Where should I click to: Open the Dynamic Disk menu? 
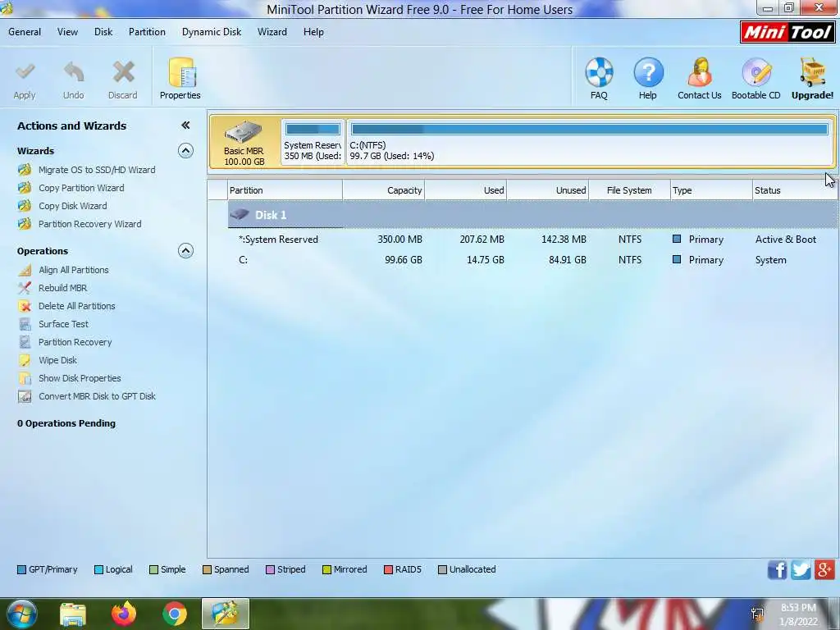click(212, 32)
